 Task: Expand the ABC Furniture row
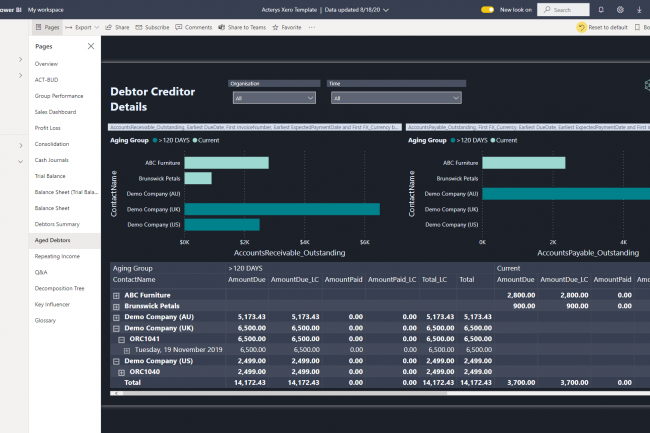tap(116, 295)
